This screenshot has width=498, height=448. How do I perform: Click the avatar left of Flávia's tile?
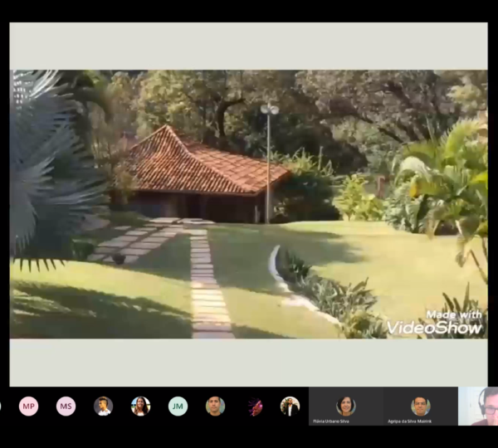point(290,406)
